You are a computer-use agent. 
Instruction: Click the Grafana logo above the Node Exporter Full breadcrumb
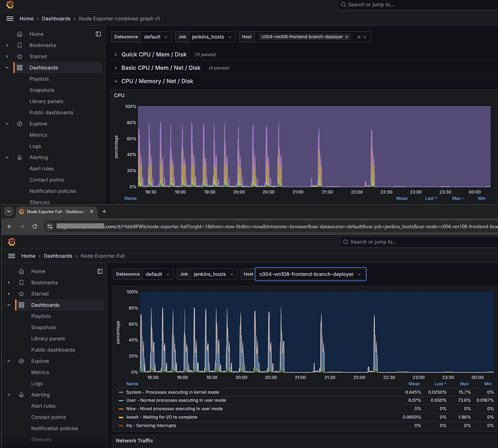click(12, 242)
